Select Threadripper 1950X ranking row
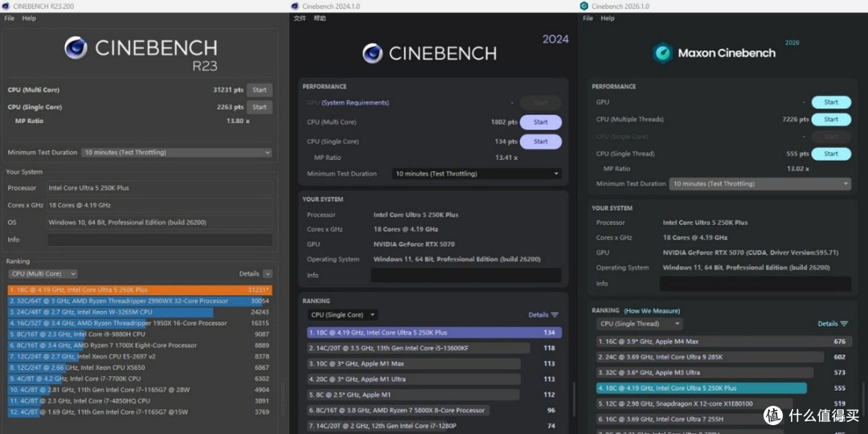 [x=140, y=323]
